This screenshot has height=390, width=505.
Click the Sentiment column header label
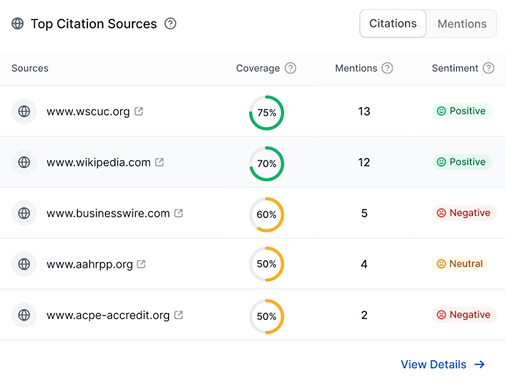coord(455,68)
